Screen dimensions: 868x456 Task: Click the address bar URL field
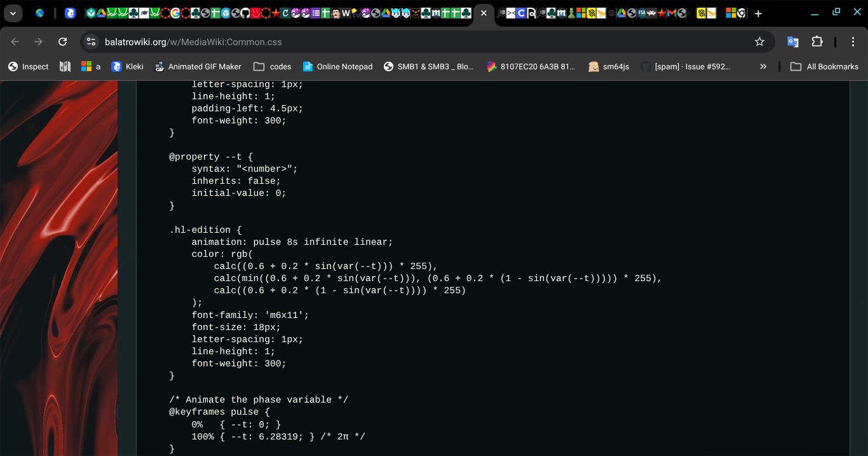(419, 42)
